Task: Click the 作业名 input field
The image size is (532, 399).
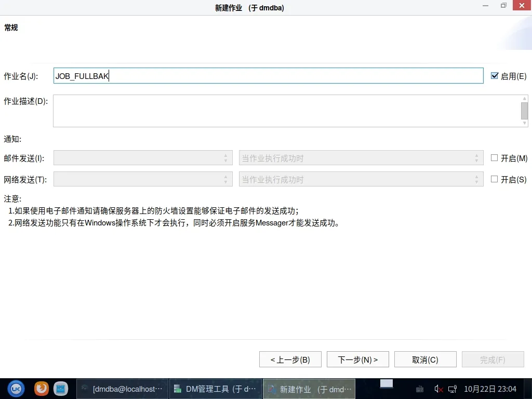Action: pos(268,76)
